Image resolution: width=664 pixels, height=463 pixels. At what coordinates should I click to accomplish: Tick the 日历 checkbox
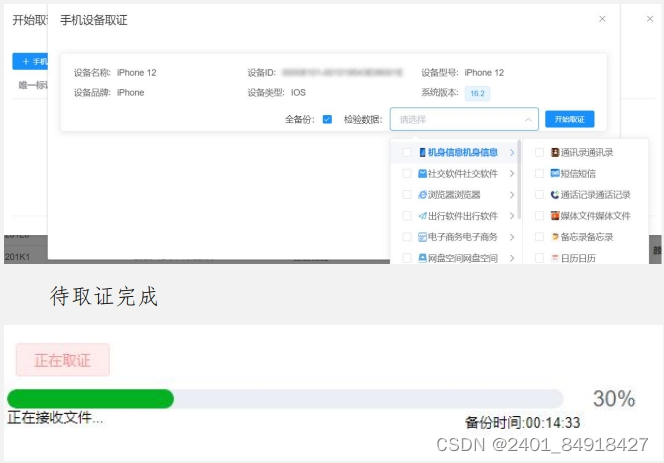click(x=540, y=258)
